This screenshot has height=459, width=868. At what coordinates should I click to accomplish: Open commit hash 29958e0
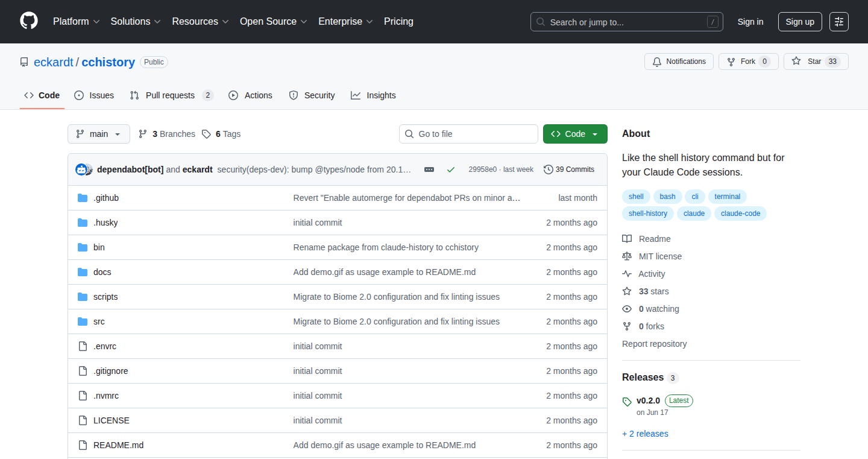coord(482,169)
